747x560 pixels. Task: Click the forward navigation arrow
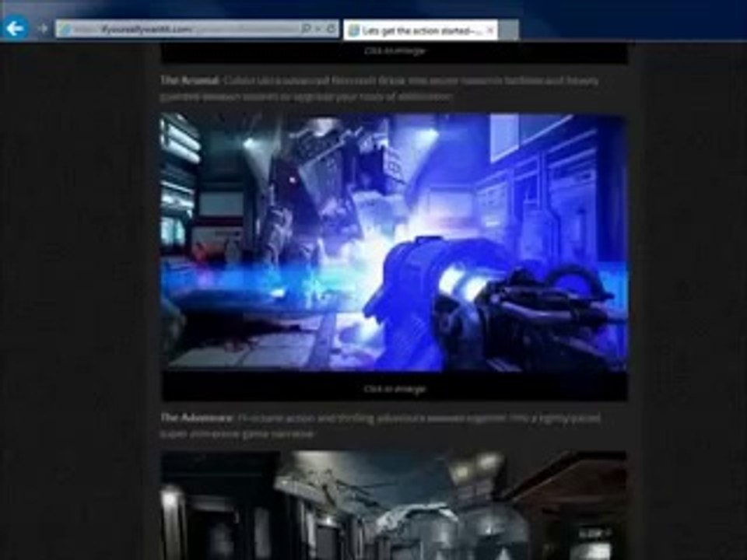coord(43,29)
